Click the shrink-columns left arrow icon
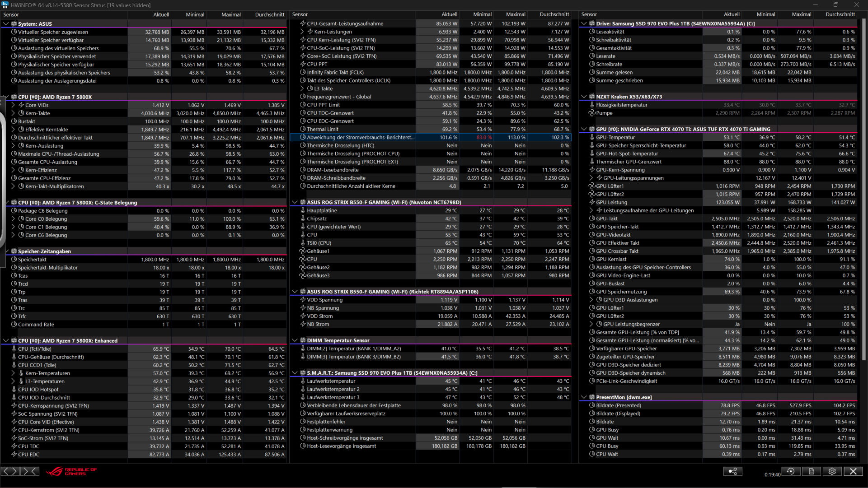 tap(30, 471)
